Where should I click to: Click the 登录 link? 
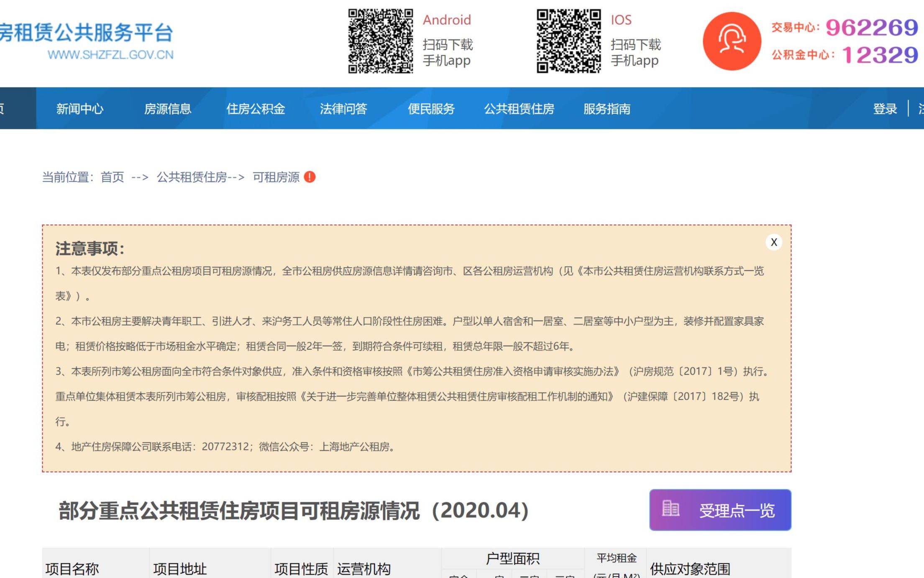[885, 109]
